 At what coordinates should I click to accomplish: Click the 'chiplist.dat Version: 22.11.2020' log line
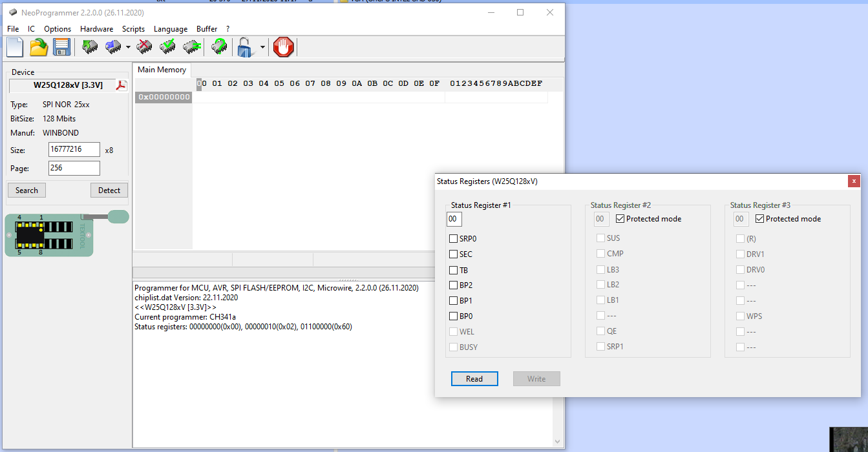point(186,298)
